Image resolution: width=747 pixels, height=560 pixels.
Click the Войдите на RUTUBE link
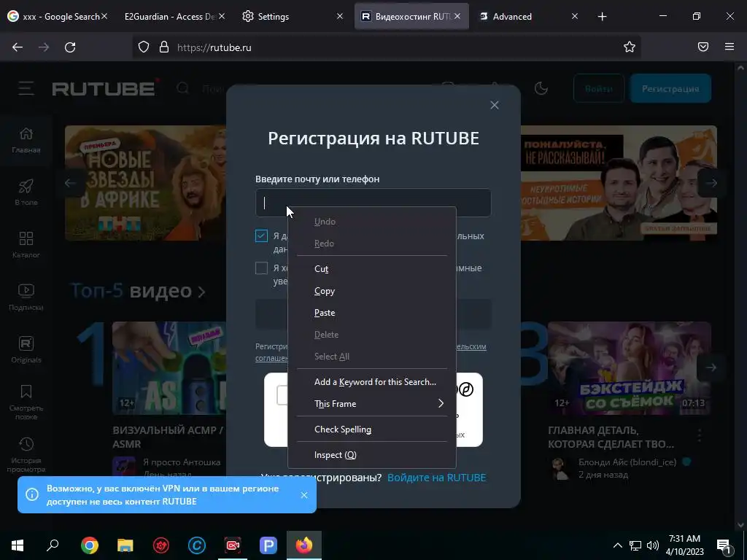[x=436, y=478]
